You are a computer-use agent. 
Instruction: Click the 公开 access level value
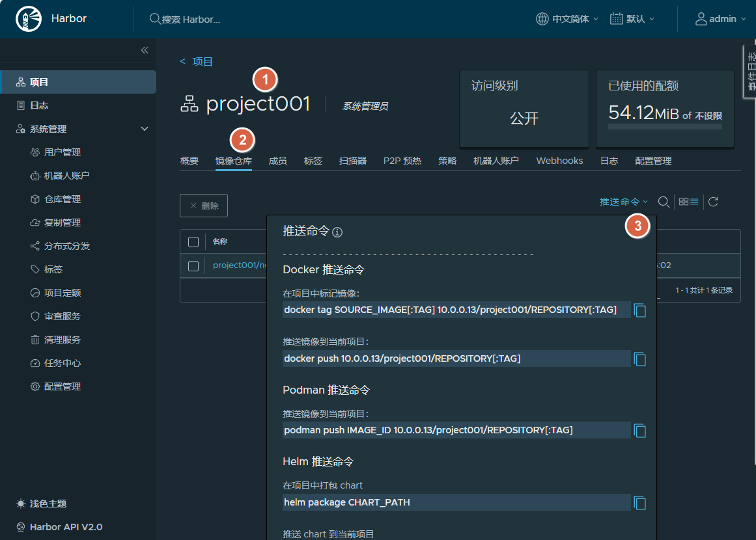(524, 118)
